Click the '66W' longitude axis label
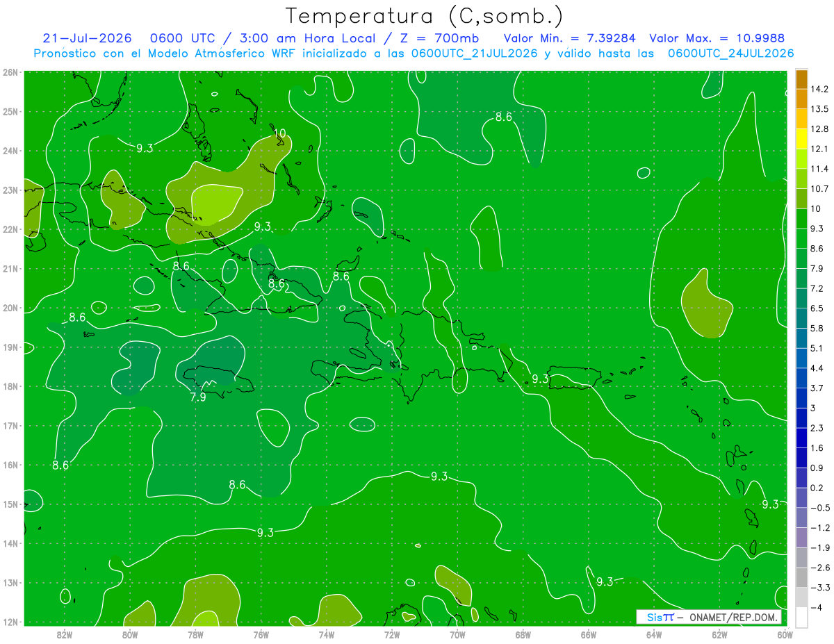This screenshot has height=644, width=834. pyautogui.click(x=589, y=634)
